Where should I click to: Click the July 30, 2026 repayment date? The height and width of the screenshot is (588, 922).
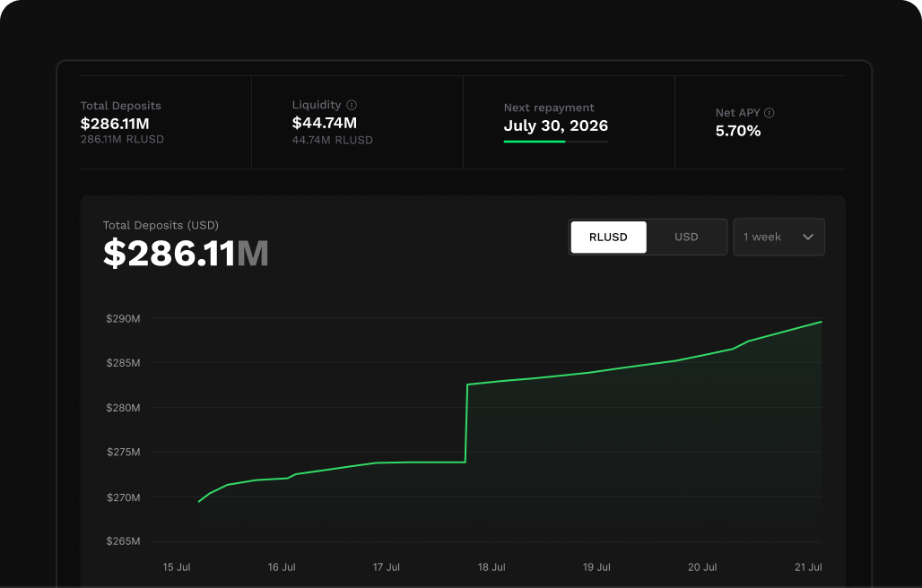556,125
